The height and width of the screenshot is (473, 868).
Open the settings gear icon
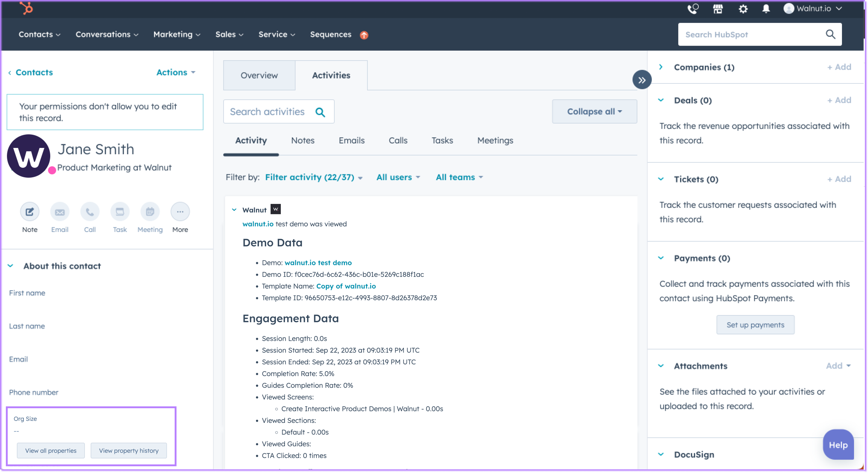click(x=743, y=9)
